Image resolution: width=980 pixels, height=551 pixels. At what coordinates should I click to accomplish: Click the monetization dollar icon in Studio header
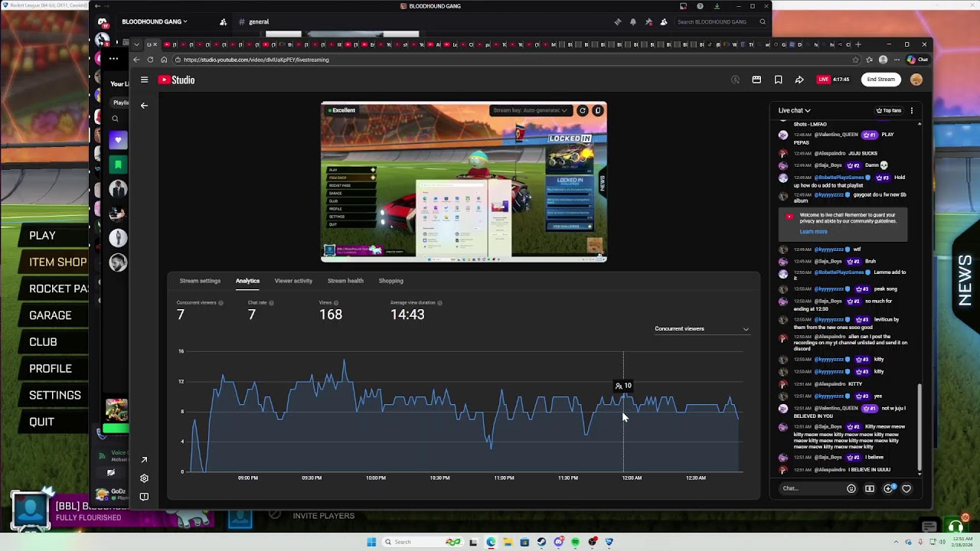tap(735, 80)
